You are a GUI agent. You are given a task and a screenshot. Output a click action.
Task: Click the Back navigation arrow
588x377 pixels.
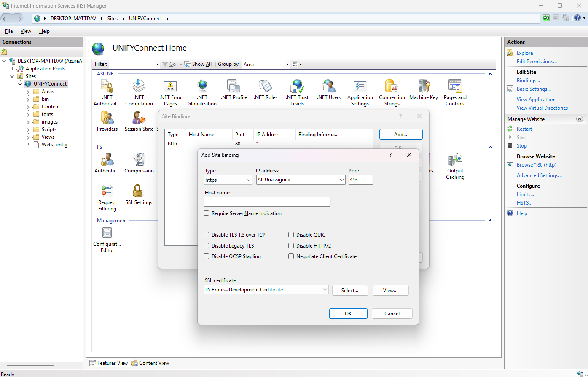[6, 19]
